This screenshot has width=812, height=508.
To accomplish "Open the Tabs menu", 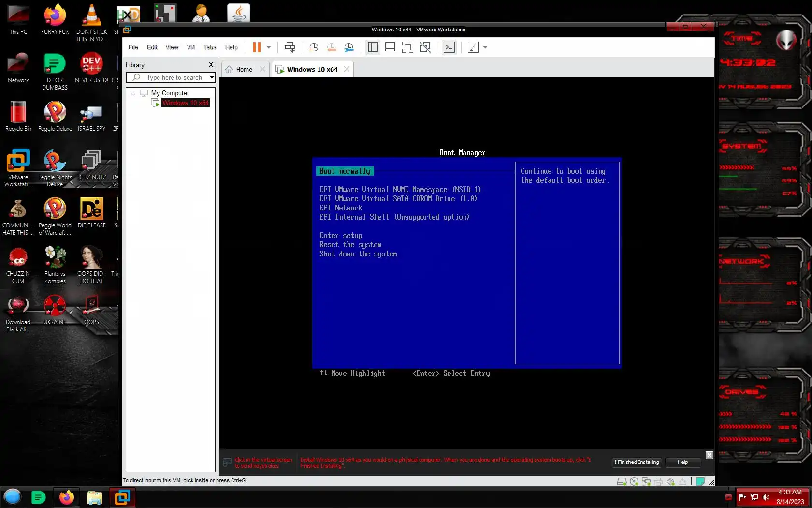I will pos(210,47).
